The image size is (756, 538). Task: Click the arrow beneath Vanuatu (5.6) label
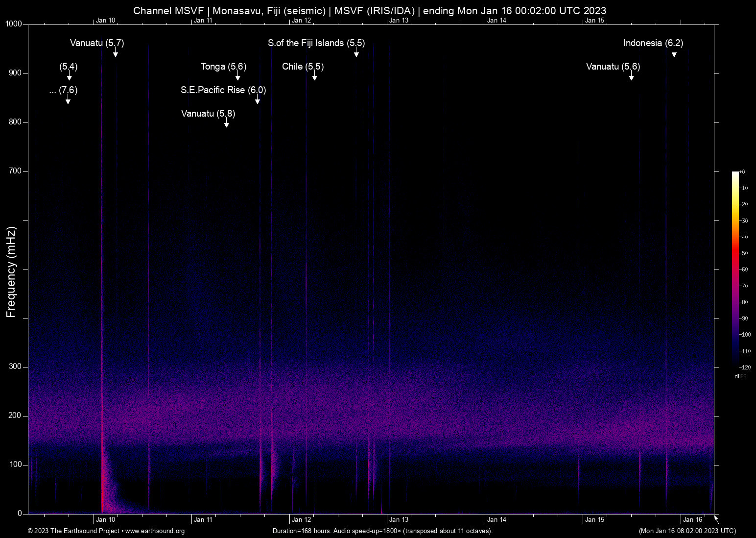[x=632, y=77]
